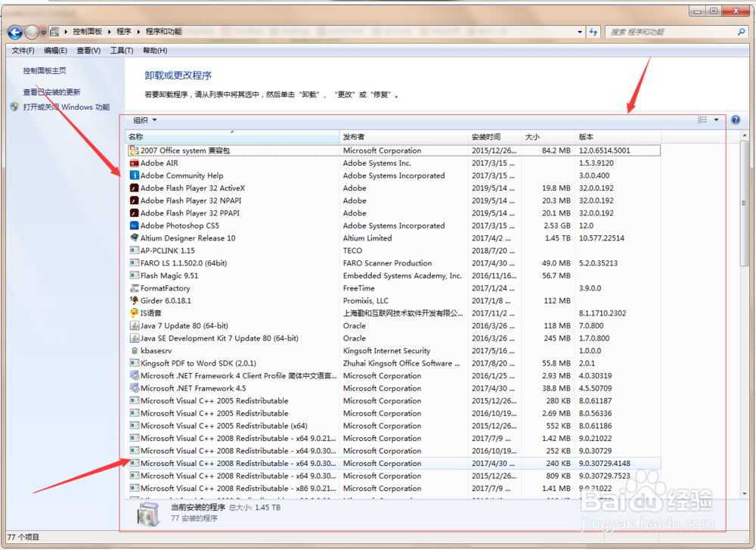Click the kbasesrv icon
Screen dimensions: 756x550
tap(135, 351)
